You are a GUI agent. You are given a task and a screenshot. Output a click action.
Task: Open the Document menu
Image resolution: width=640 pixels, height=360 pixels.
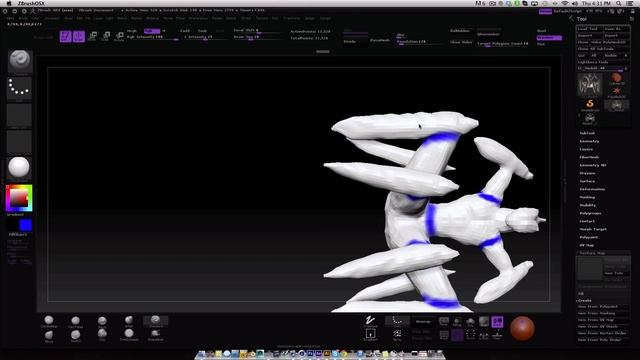tap(52, 18)
